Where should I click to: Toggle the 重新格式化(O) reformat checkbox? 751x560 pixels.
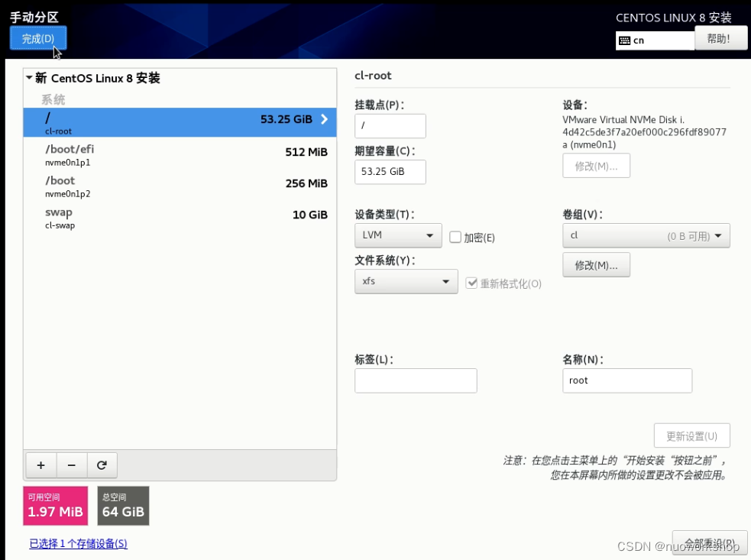coord(472,283)
